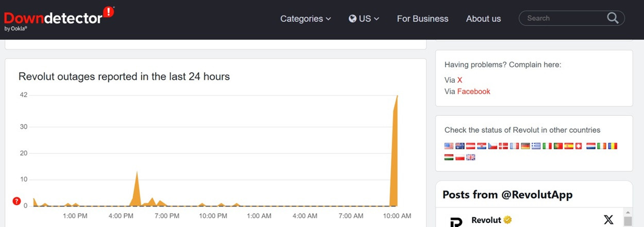
Task: Select the Switzerland flag
Action: [579, 146]
